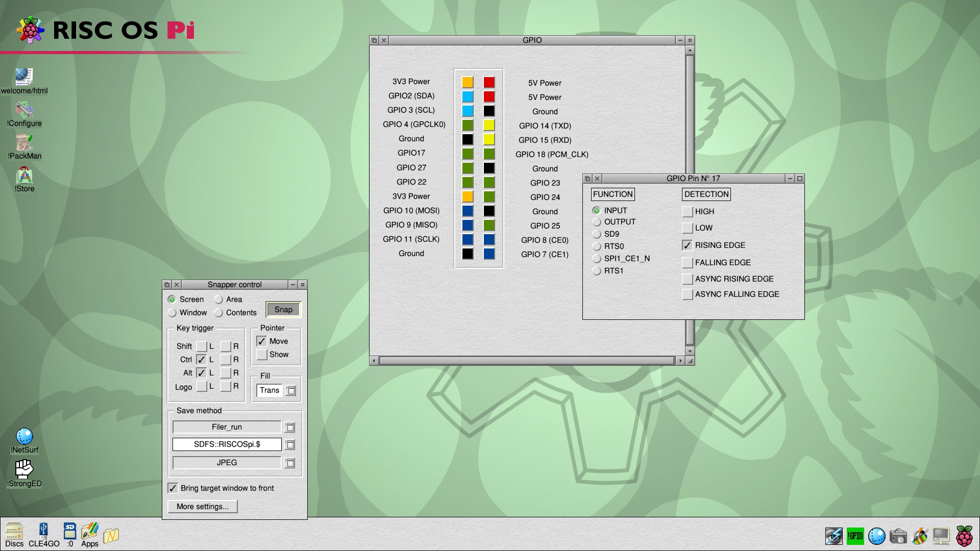Open the Fill Trans dropdown menu
This screenshot has width=980, height=551.
pos(291,390)
